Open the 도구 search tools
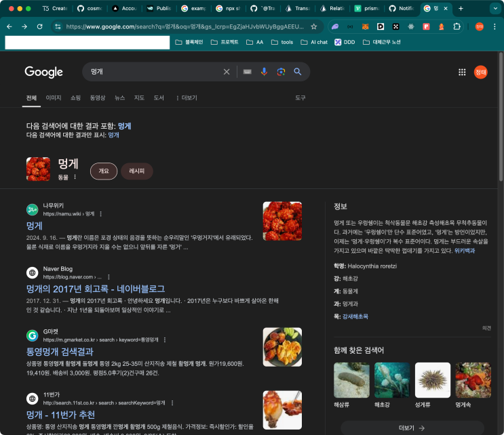Viewport: 504px width, 435px height. pyautogui.click(x=301, y=98)
